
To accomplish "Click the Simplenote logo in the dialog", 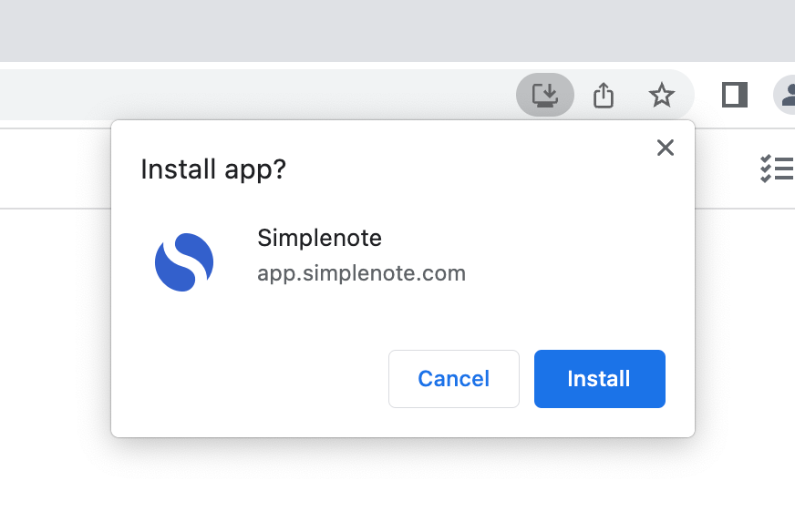I will pyautogui.click(x=184, y=262).
